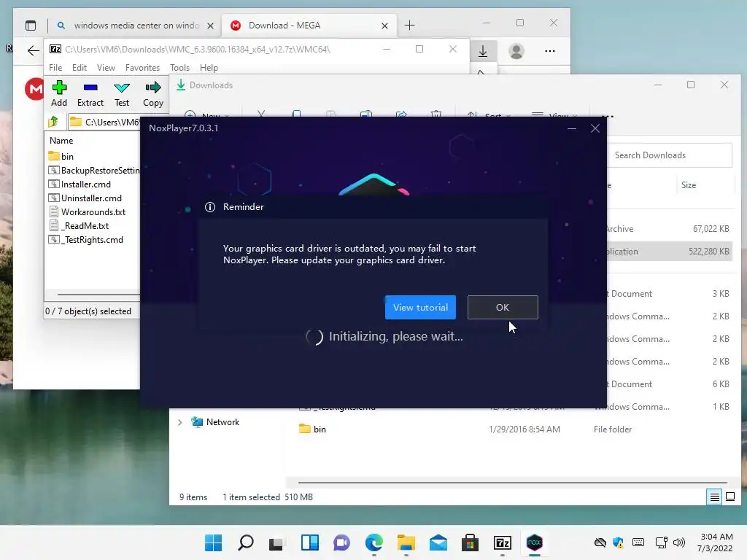Viewport: 747px width, 560px height.
Task: Open the Edge downloads panel
Action: 483,51
